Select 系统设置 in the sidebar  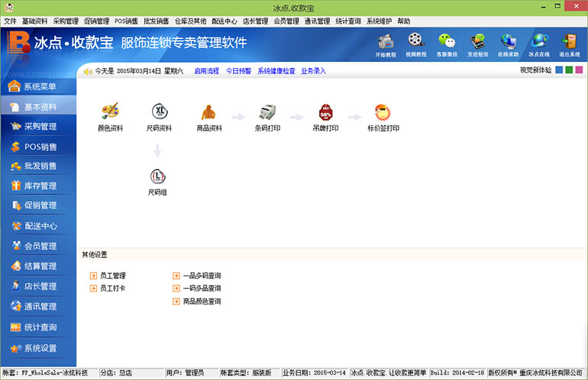tap(38, 348)
